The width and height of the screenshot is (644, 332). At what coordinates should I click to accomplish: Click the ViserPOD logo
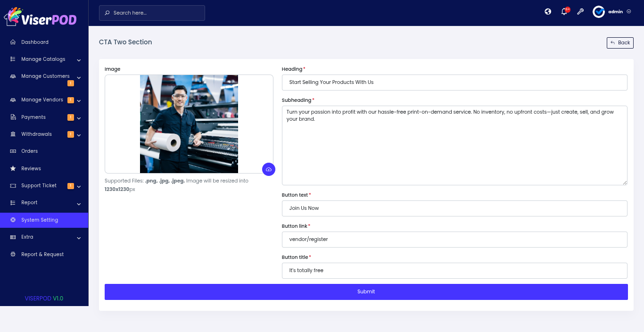(x=41, y=17)
